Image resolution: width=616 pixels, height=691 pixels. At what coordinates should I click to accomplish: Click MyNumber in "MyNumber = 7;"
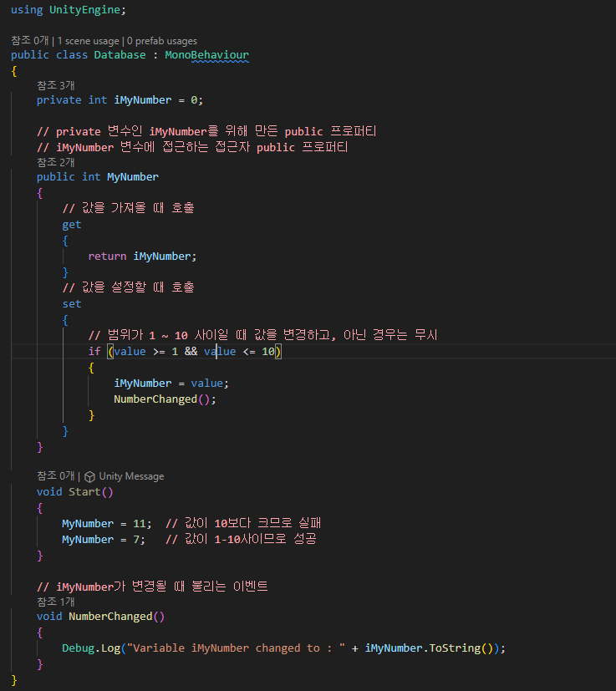click(88, 540)
